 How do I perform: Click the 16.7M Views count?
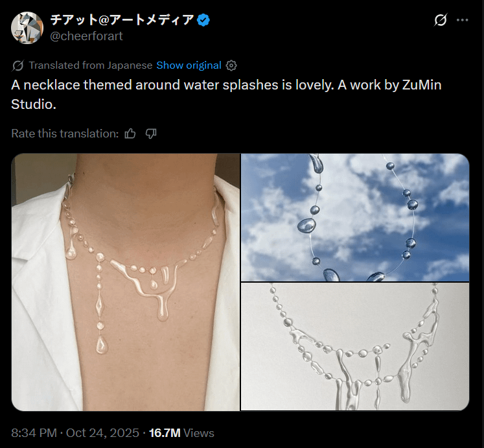181,432
